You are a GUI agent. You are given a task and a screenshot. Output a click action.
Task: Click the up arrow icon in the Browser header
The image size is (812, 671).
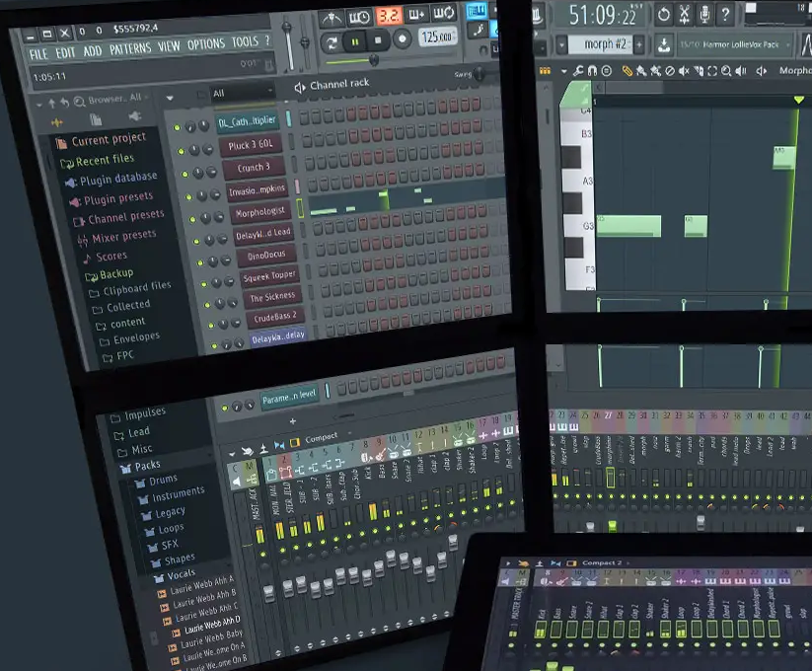pos(51,103)
